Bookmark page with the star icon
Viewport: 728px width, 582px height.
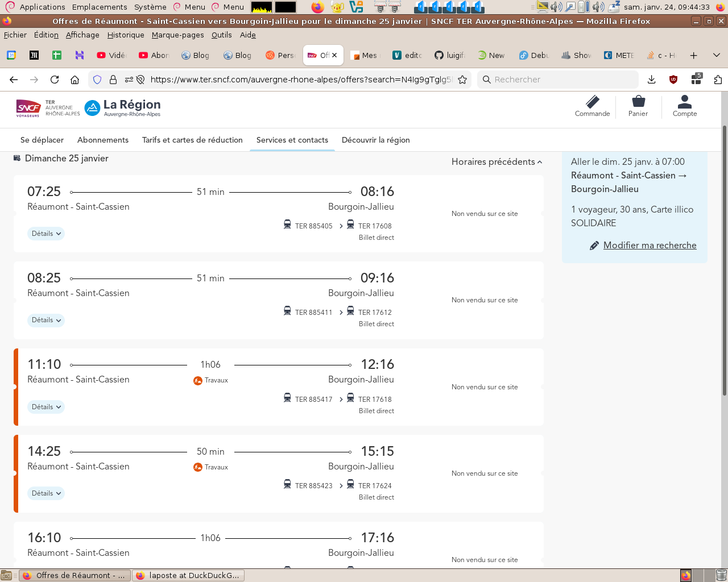[462, 80]
